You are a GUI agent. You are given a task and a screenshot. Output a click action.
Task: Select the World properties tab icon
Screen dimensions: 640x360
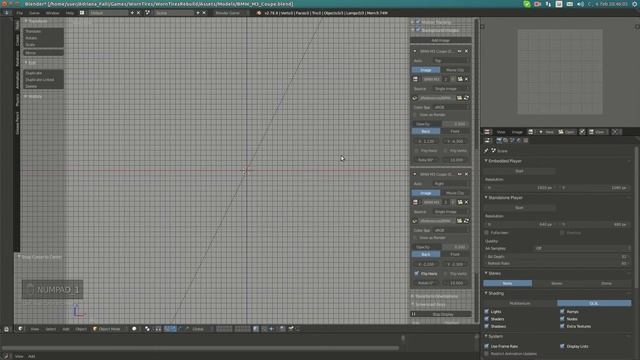(519, 140)
